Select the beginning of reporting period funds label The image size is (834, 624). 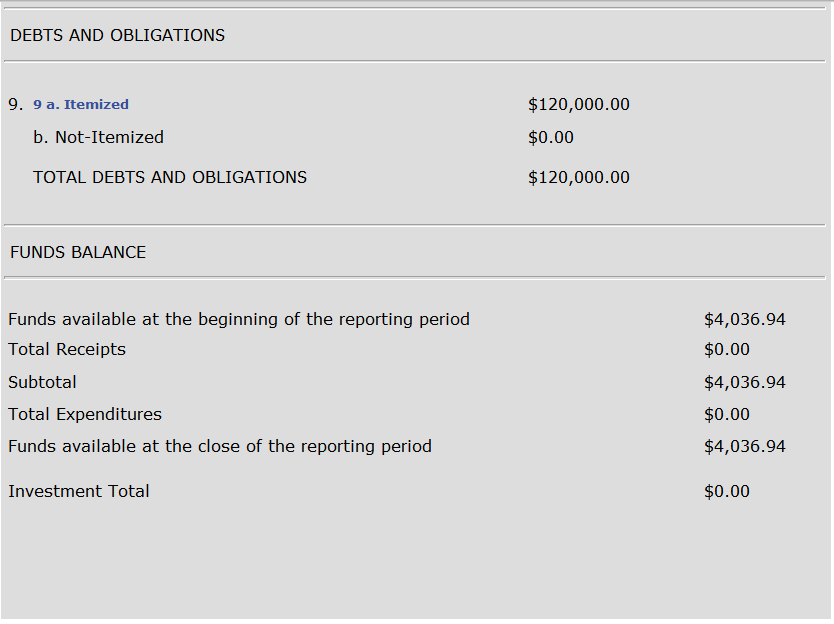pyautogui.click(x=239, y=319)
